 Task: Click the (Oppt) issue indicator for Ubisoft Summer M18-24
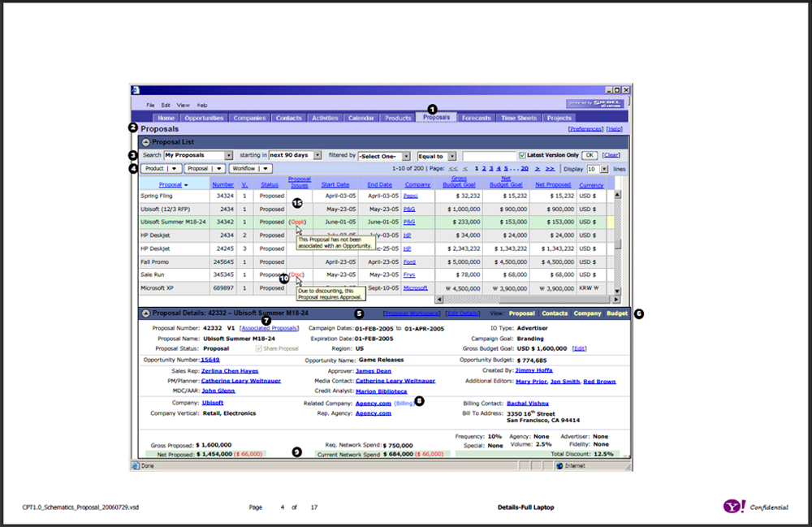(299, 222)
